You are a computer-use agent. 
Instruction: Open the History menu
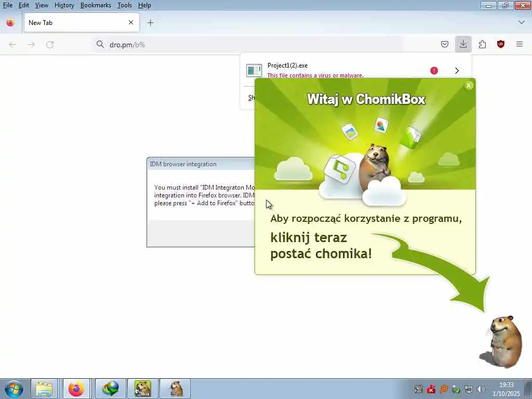(x=64, y=5)
